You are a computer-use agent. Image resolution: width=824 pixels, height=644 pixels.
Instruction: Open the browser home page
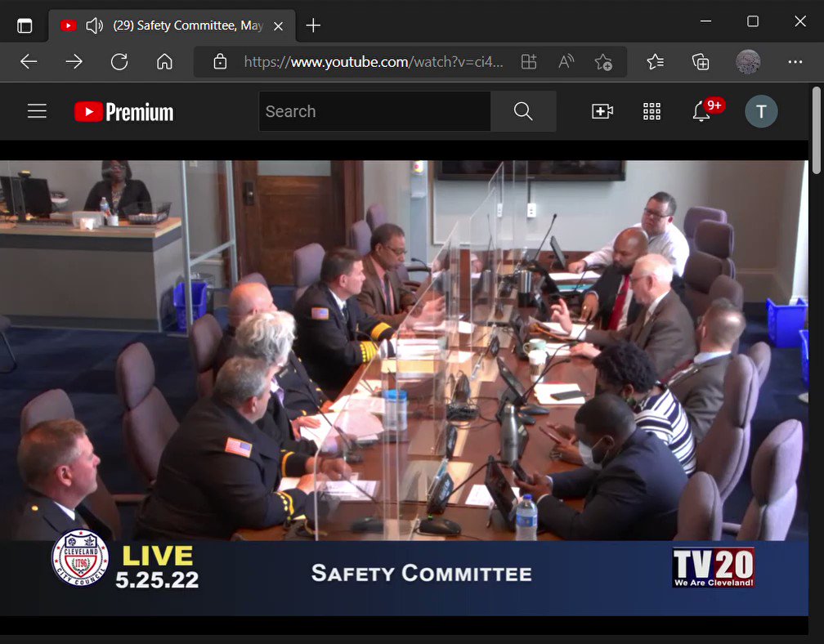pyautogui.click(x=164, y=62)
